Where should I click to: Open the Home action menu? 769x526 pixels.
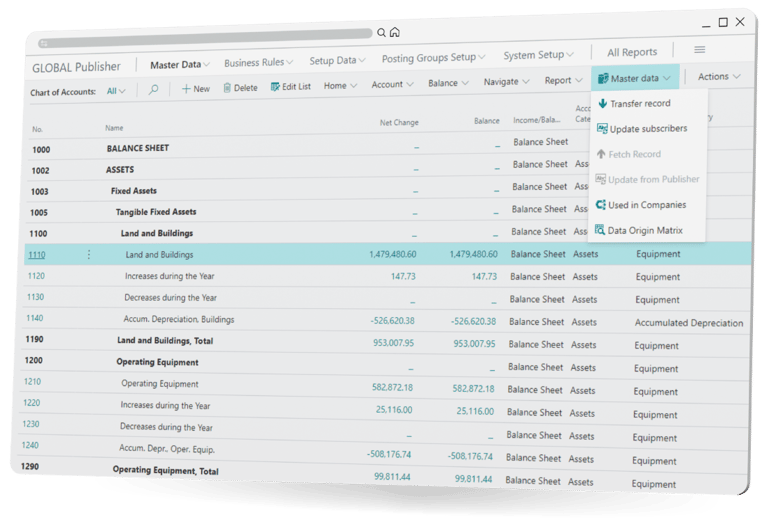(340, 86)
